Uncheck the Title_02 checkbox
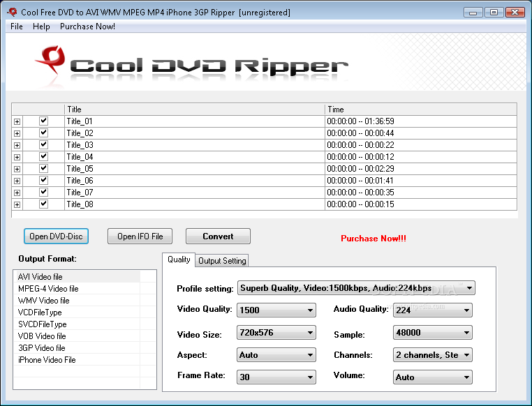Screen dimensions: 532x406 pos(43,133)
